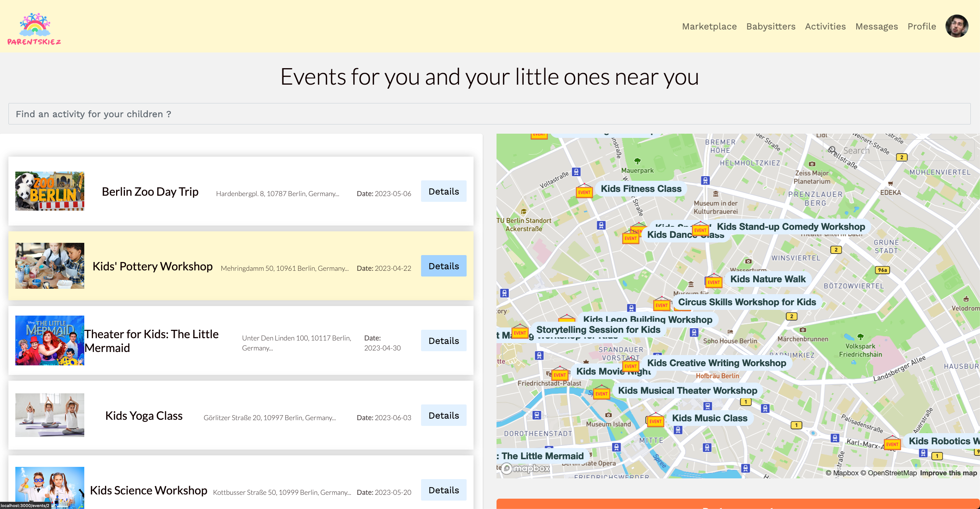Viewport: 980px width, 509px height.
Task: Open Messages from the navbar
Action: tap(877, 26)
